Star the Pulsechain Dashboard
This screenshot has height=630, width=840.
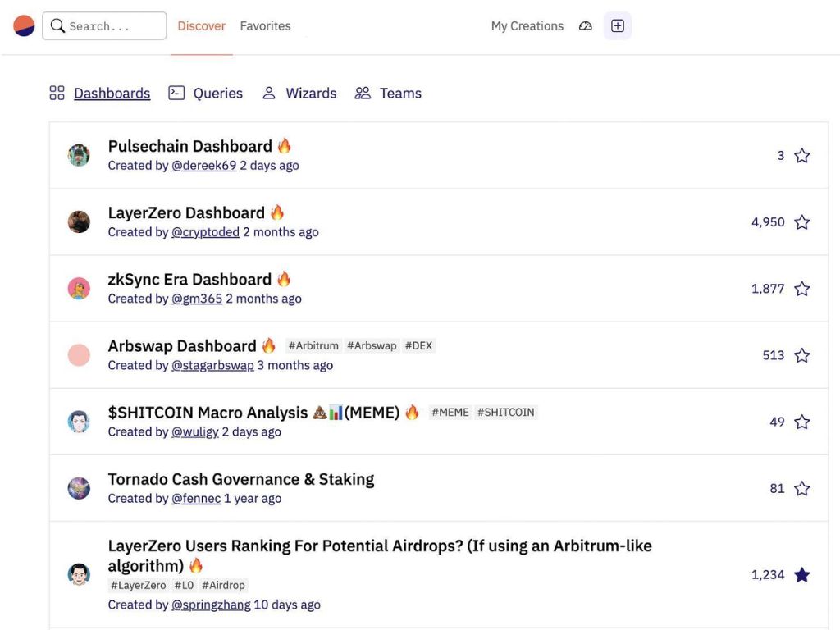pos(802,155)
